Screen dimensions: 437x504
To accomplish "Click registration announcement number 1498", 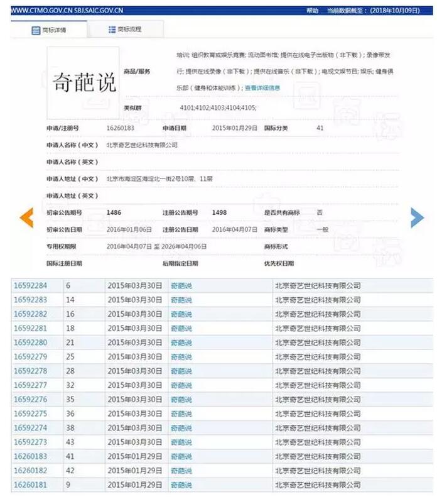I will coord(219,212).
